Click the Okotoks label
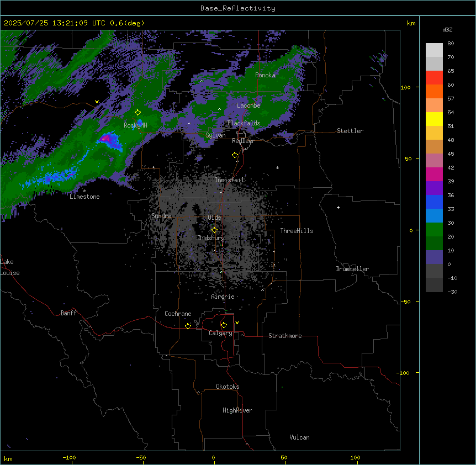The width and height of the screenshot is (476, 465). [x=228, y=387]
